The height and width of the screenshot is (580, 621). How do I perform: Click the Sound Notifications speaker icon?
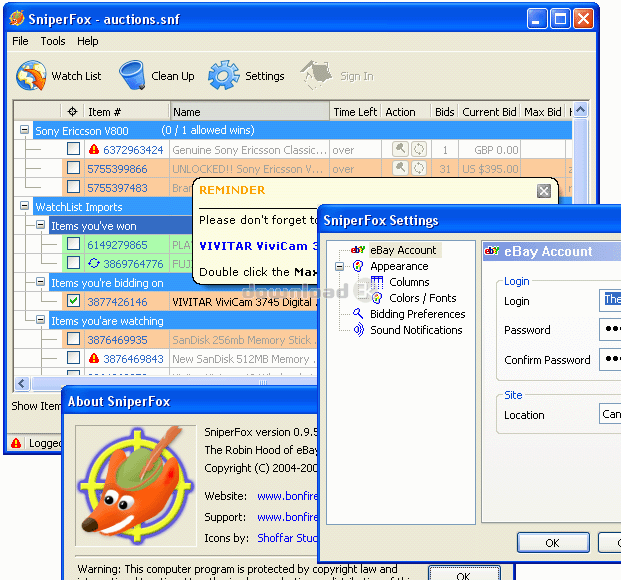point(358,330)
